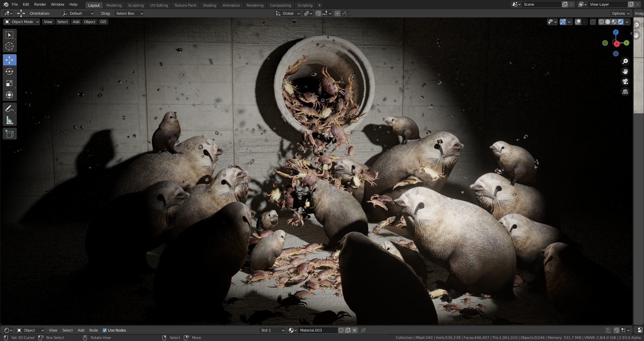Activate the Scale tool
Screen dimensions: 644x341
[x=9, y=83]
